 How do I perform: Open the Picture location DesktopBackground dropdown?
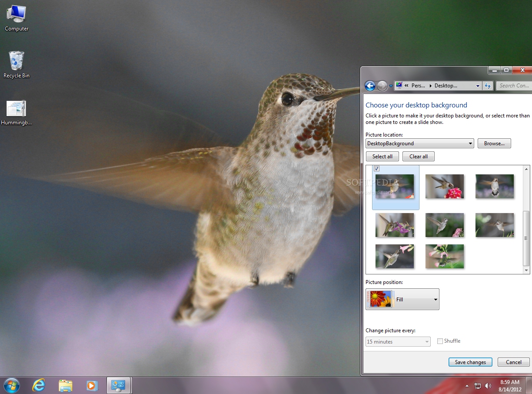(419, 144)
